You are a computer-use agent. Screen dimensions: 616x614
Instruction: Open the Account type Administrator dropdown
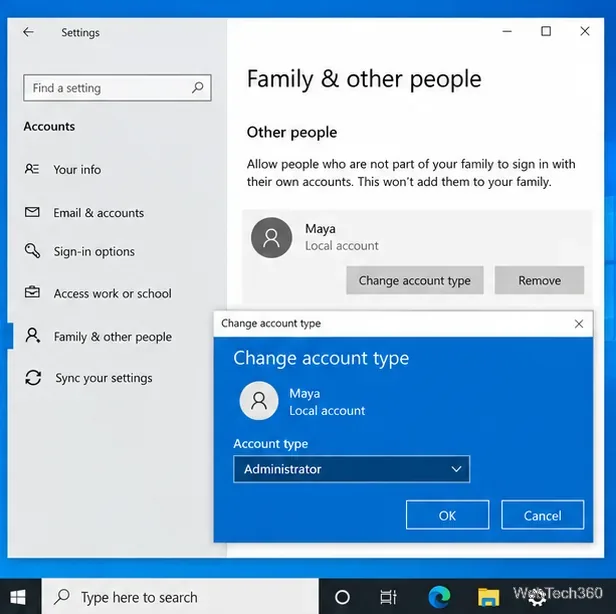(x=352, y=469)
